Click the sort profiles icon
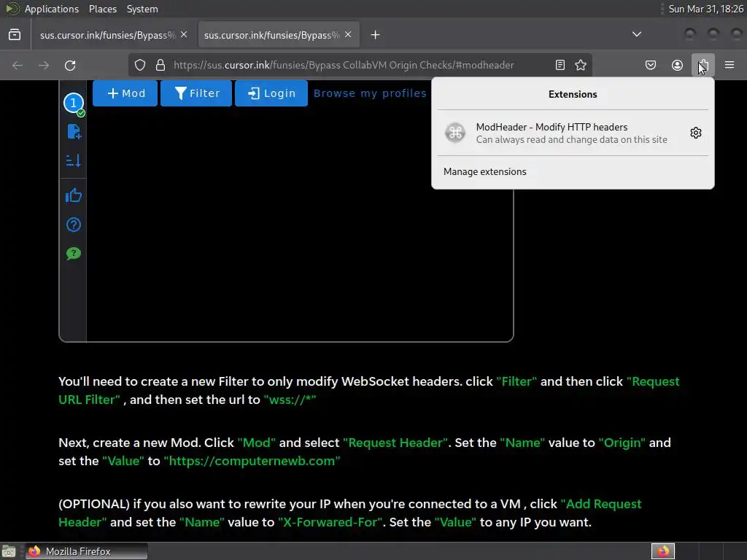 tap(74, 160)
